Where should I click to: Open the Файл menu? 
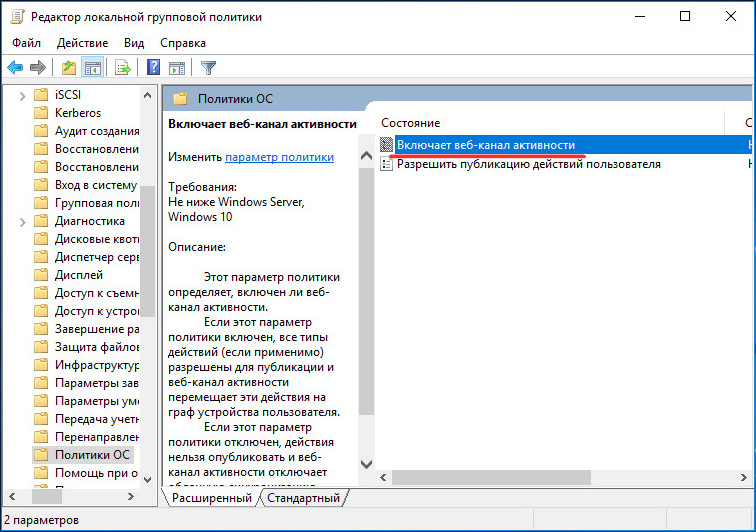(27, 43)
